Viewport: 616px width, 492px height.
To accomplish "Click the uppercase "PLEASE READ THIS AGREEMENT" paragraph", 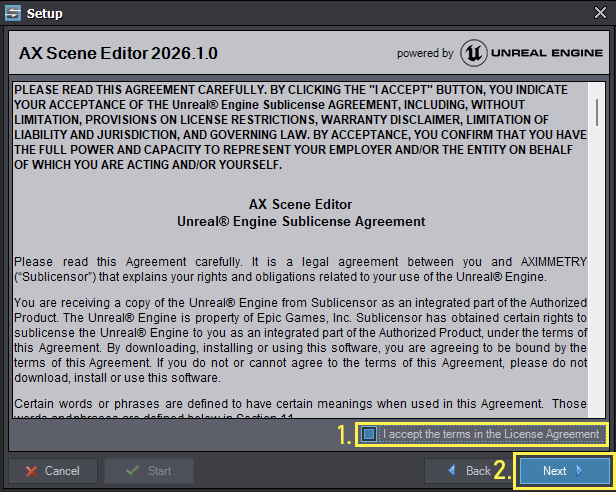I will tap(301, 127).
